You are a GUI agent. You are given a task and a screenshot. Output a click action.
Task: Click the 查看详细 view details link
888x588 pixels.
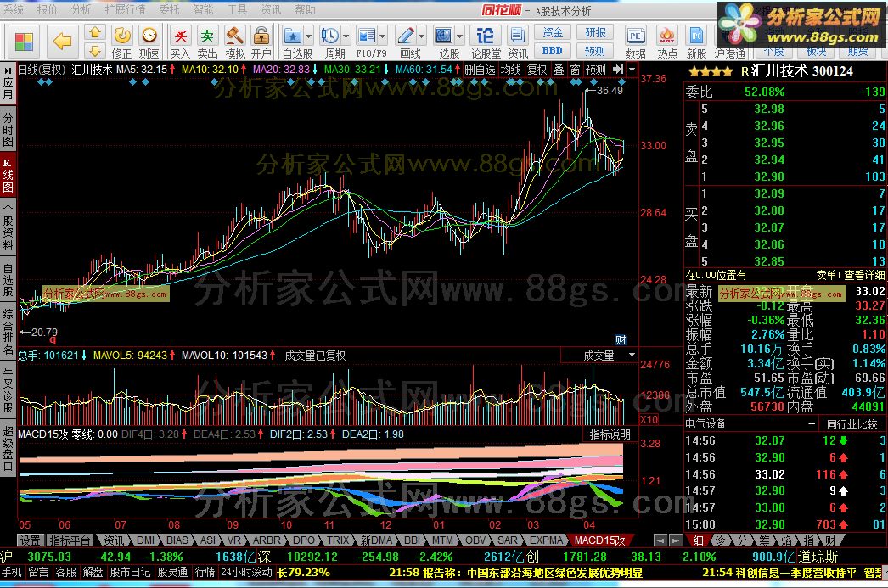coord(864,275)
